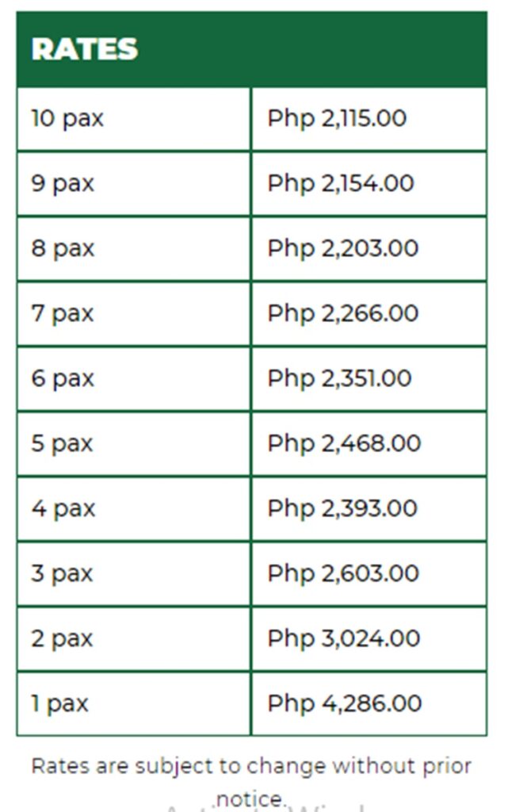Click the Php 2,266.00 price cell
The image size is (508, 812).
click(x=342, y=314)
